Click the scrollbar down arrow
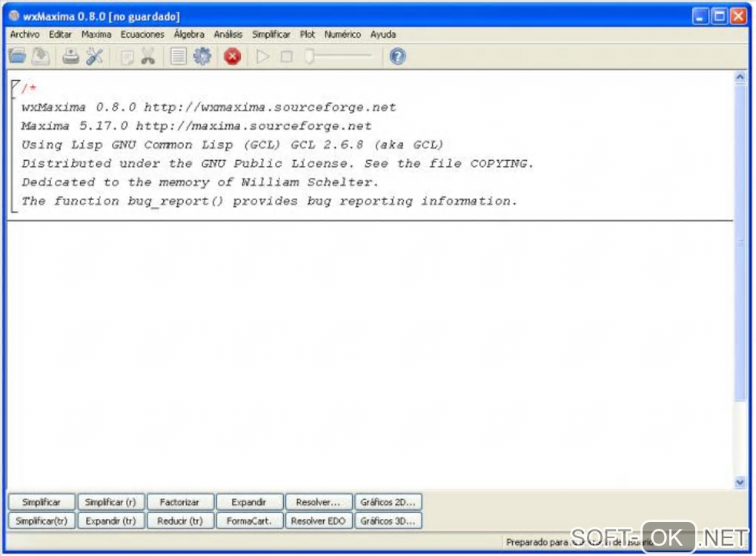Image resolution: width=756 pixels, height=556 pixels. click(x=740, y=482)
